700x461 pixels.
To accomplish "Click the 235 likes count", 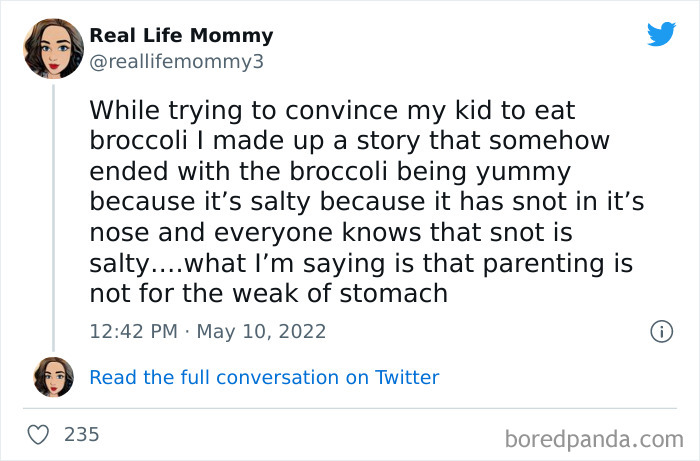I will pyautogui.click(x=81, y=435).
